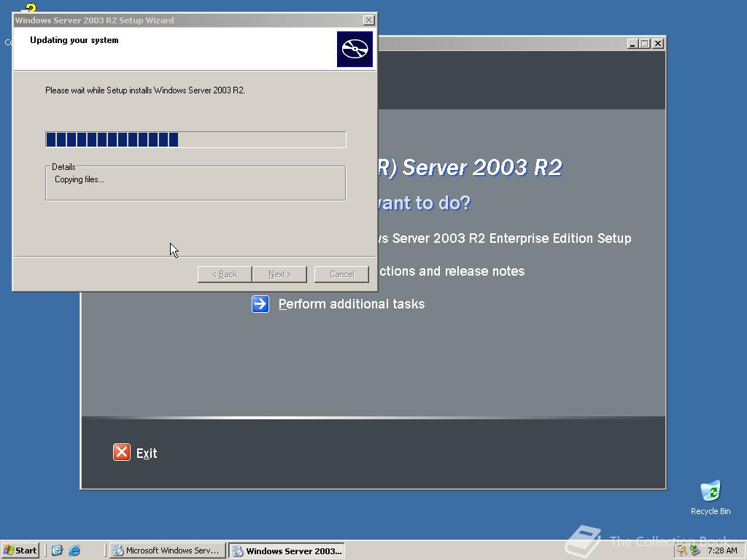The height and width of the screenshot is (560, 747).
Task: Open the Start menu
Action: click(x=20, y=551)
